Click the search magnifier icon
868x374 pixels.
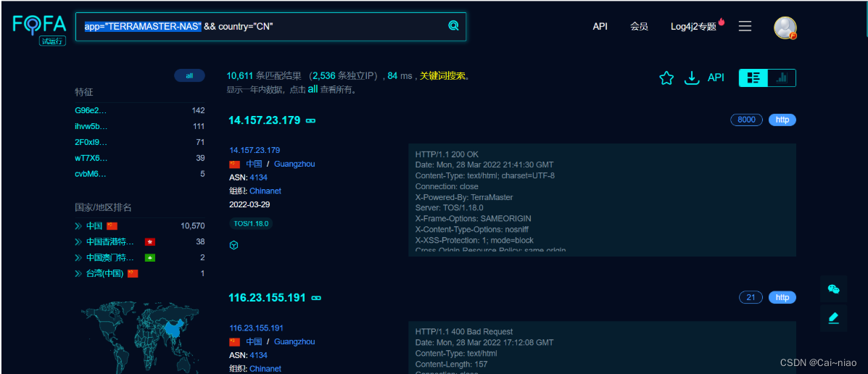(x=453, y=25)
